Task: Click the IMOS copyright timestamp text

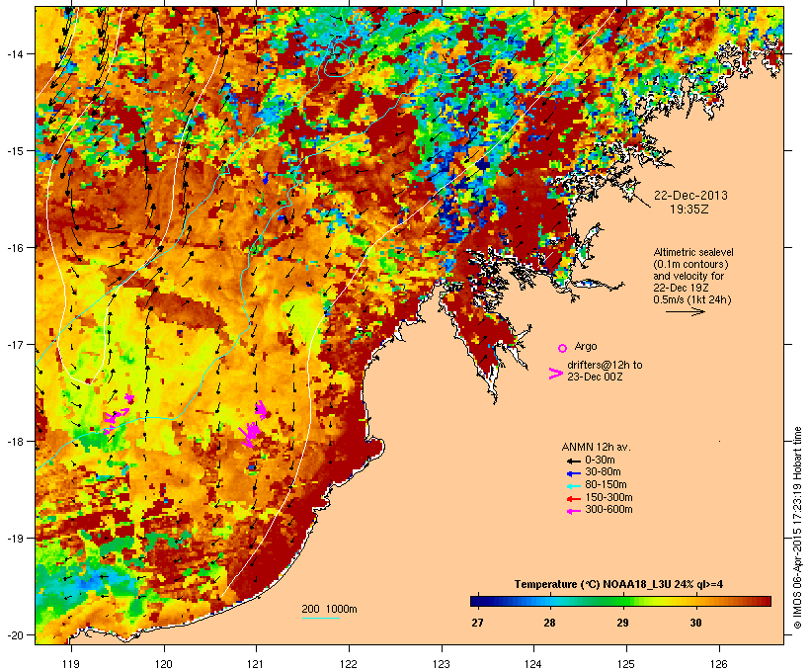Action: [797, 528]
